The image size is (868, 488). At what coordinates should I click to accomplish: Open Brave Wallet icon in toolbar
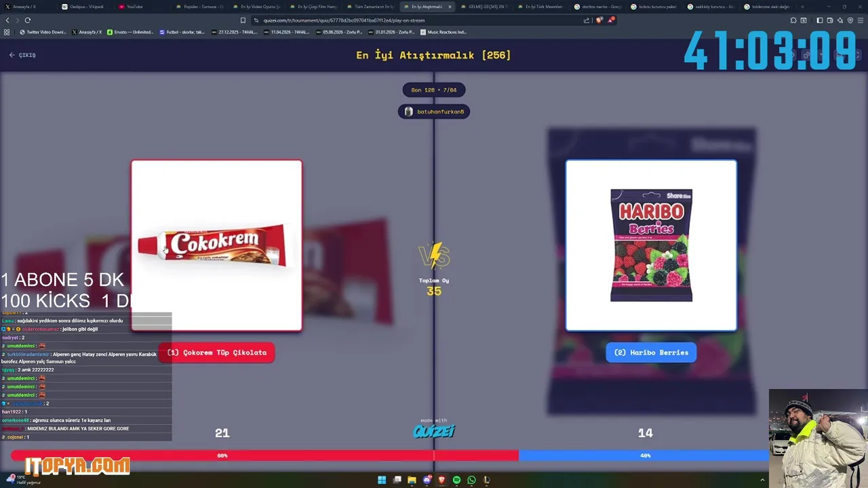coord(830,20)
